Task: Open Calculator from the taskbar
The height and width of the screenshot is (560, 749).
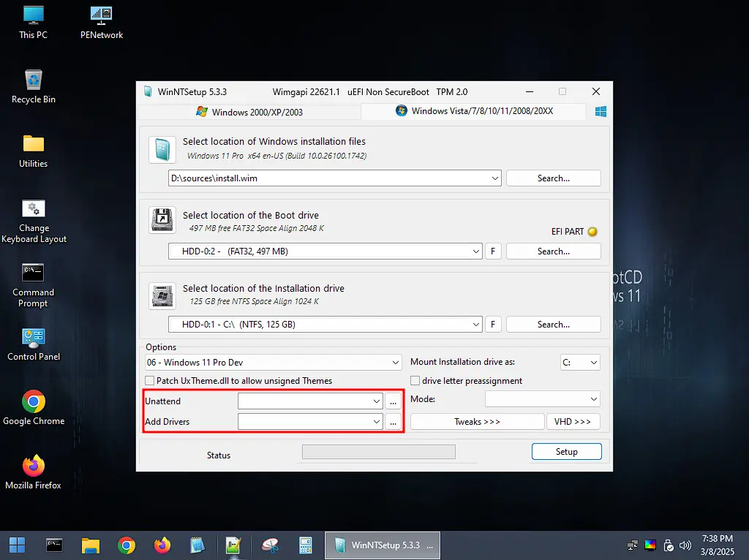Action: click(306, 545)
